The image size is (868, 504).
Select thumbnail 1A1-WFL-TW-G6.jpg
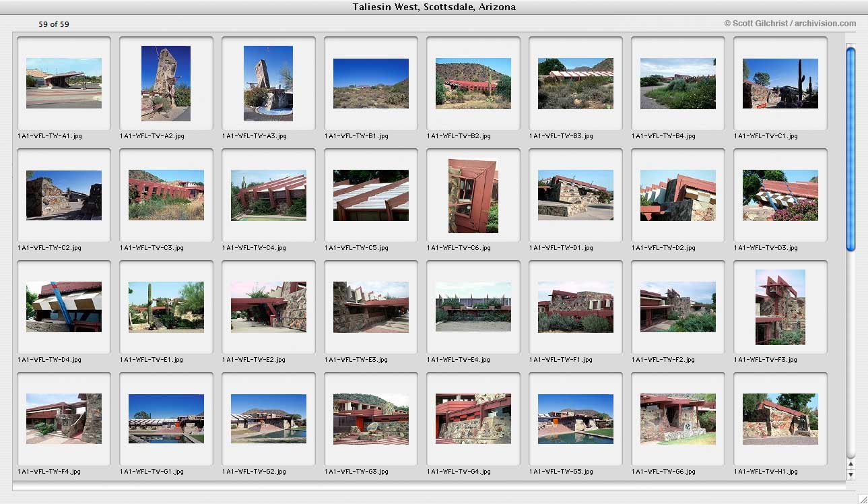(678, 418)
